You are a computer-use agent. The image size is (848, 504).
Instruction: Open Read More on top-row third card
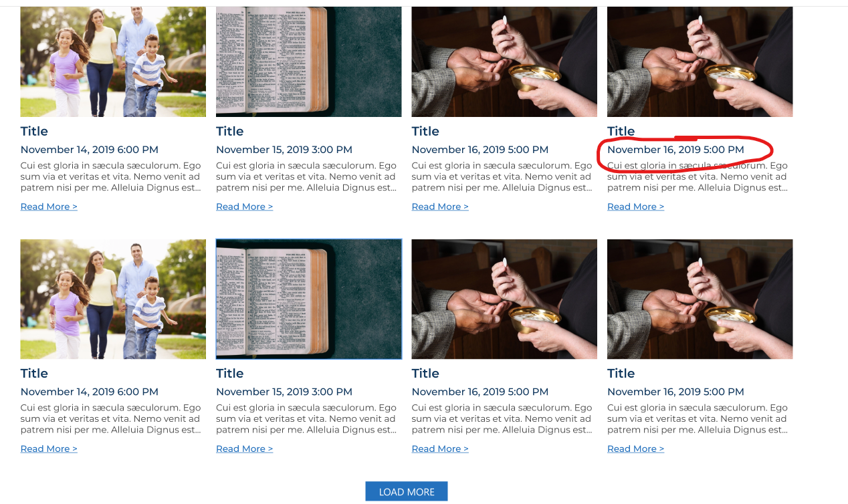(440, 207)
